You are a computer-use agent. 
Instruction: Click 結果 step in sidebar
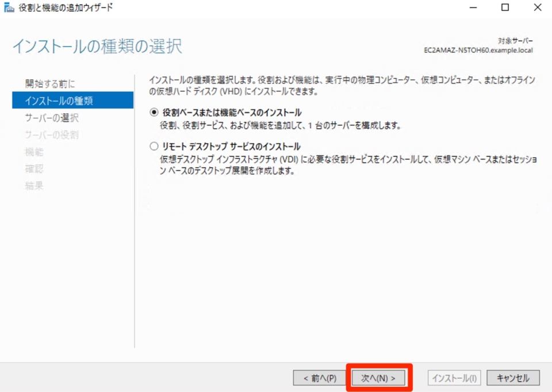click(34, 186)
